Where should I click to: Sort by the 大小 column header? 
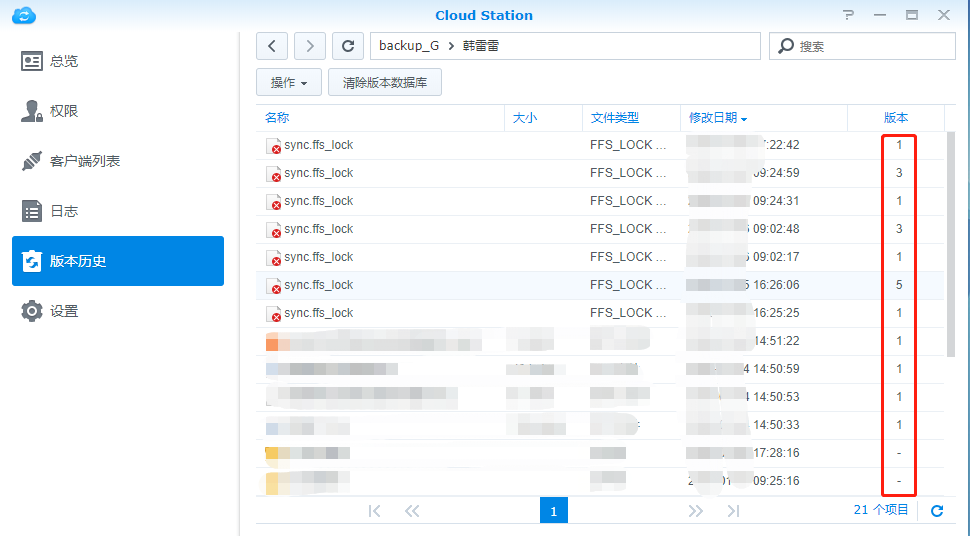(543, 118)
